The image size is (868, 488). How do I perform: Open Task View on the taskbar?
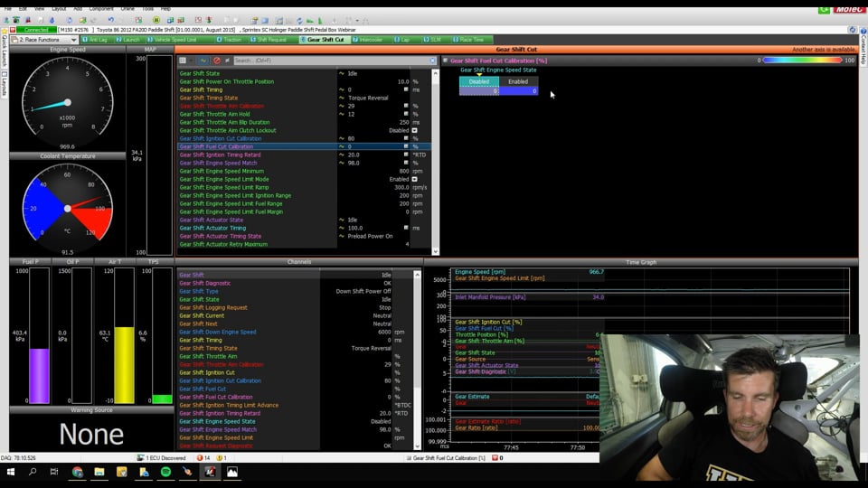click(x=53, y=472)
